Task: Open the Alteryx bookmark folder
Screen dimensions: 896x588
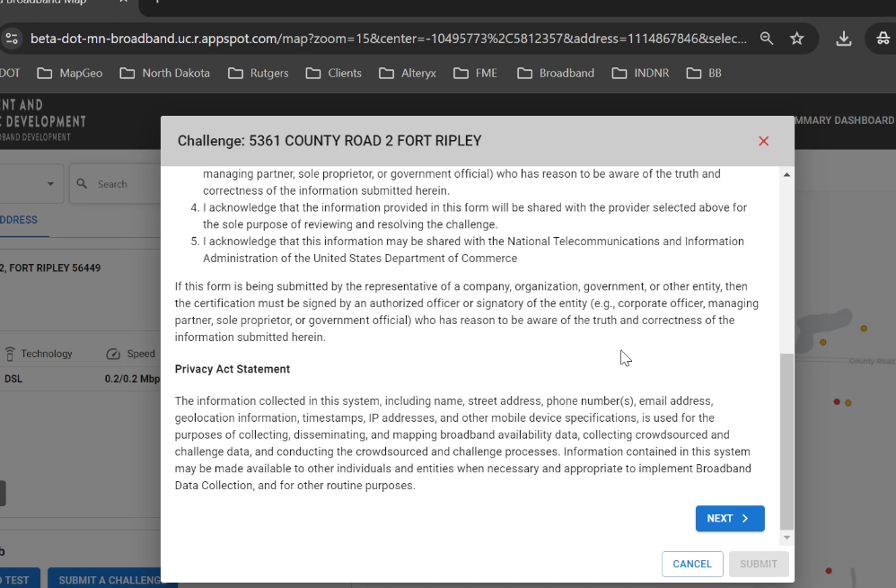Action: (408, 73)
